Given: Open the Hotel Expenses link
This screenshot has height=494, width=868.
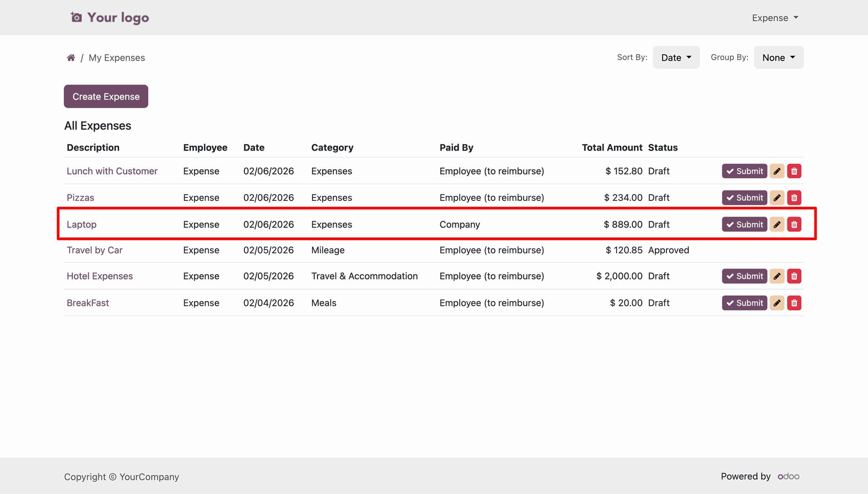Looking at the screenshot, I should point(100,276).
